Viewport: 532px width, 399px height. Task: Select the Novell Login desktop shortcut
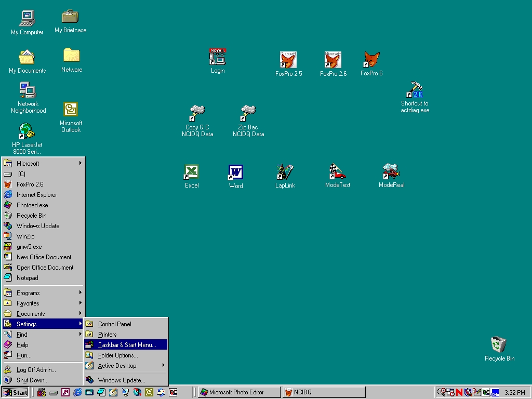pyautogui.click(x=218, y=61)
